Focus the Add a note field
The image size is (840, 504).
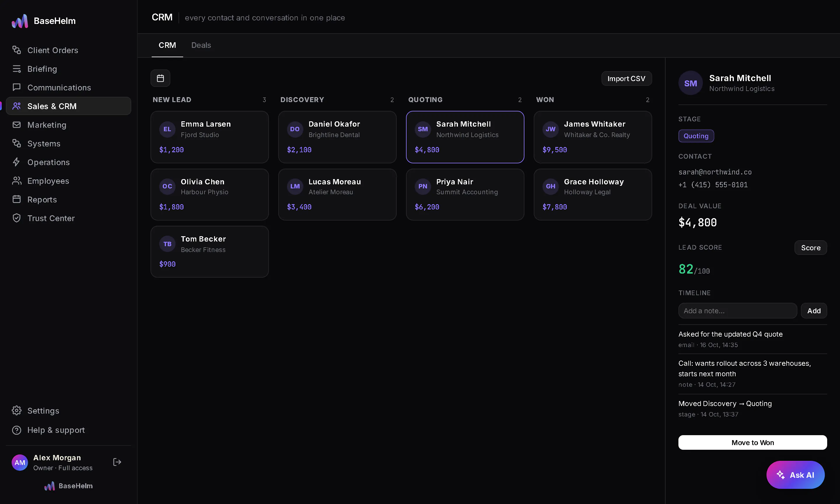(x=737, y=311)
